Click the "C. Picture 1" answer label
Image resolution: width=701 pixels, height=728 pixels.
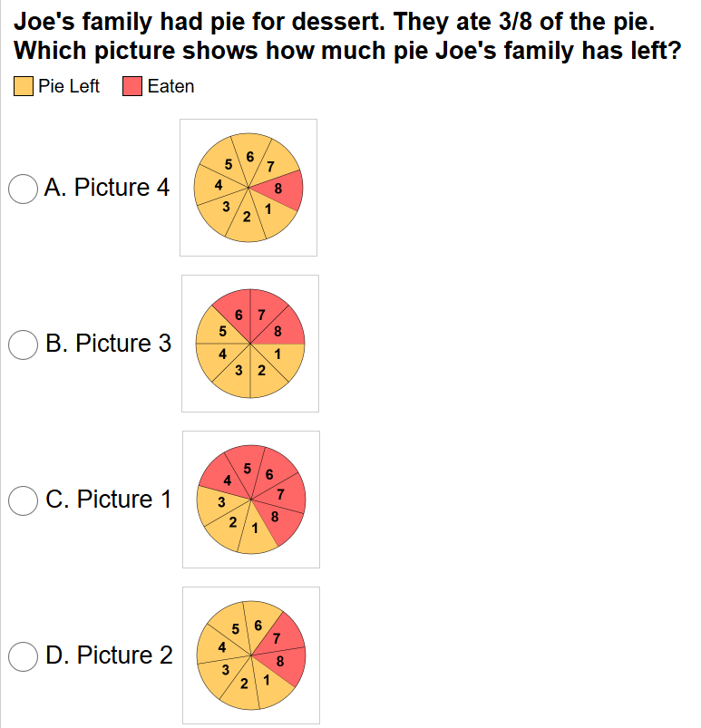[x=109, y=500]
